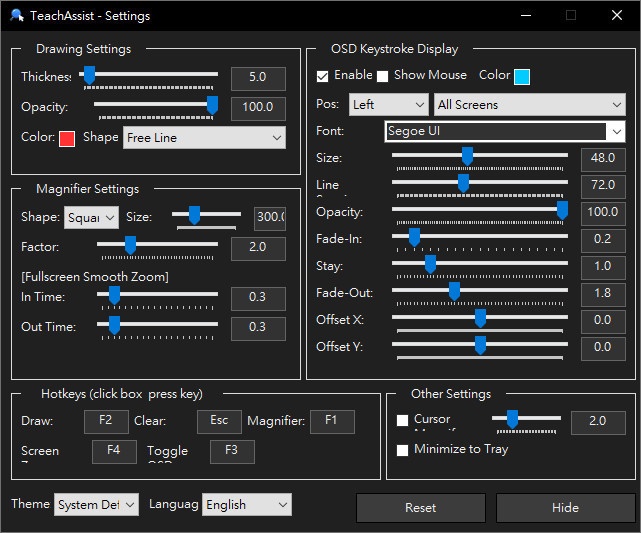Viewport: 641px width, 533px height.
Task: Click the Stay slider handle
Action: pyautogui.click(x=430, y=264)
